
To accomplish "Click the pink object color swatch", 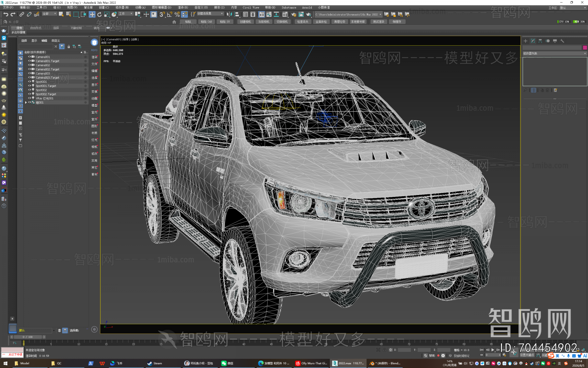I will coord(585,47).
